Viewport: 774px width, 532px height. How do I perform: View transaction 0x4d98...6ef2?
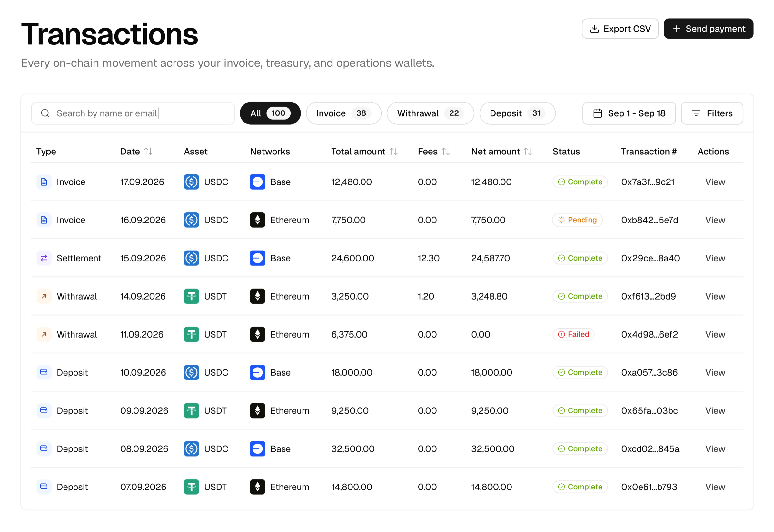[x=715, y=334]
